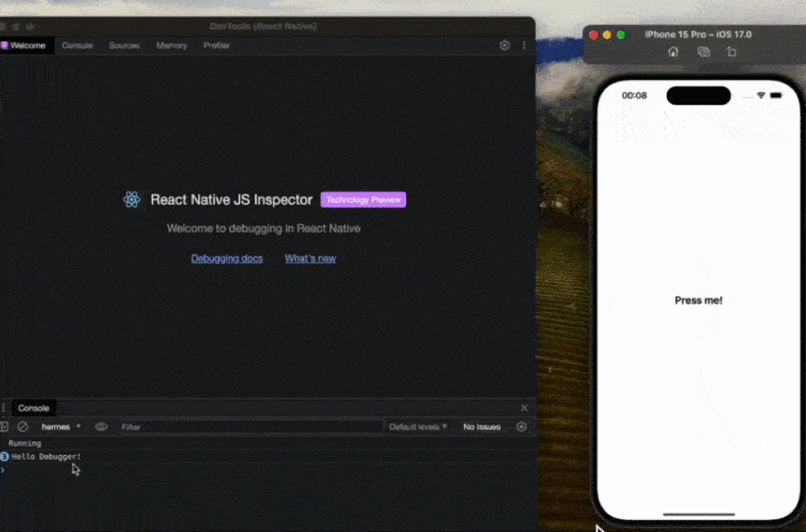Click the DevTools (React Native) window title

pyautogui.click(x=263, y=26)
